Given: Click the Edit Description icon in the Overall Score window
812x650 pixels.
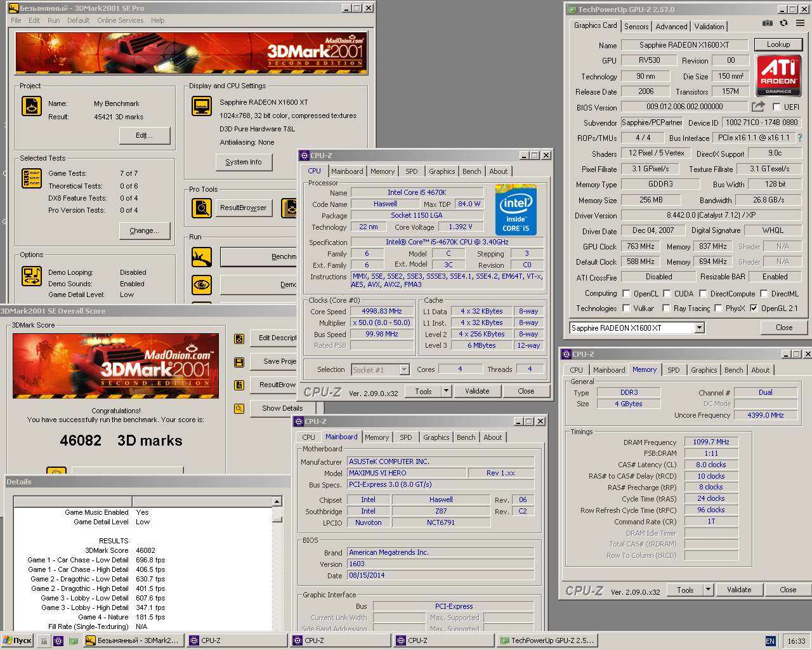Looking at the screenshot, I should (239, 339).
